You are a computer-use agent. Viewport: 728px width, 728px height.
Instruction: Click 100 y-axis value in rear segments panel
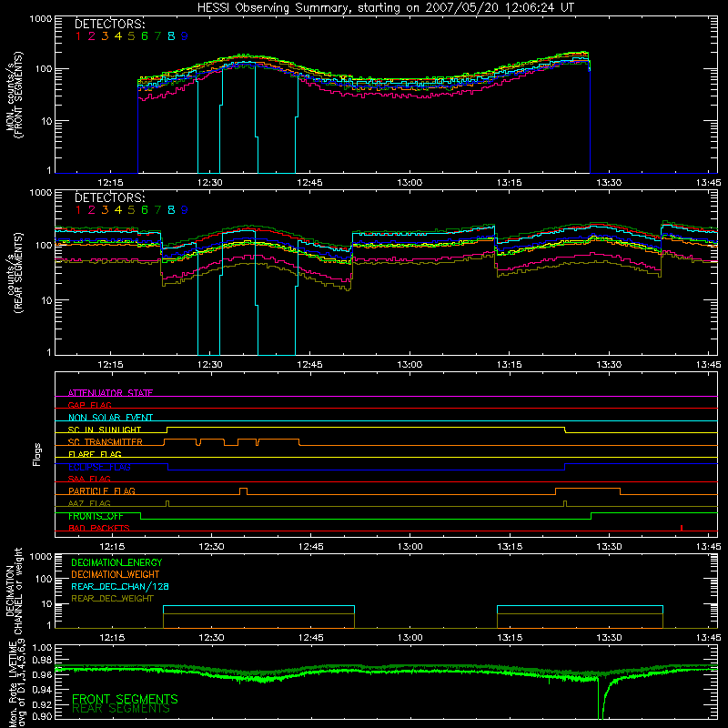pyautogui.click(x=43, y=245)
